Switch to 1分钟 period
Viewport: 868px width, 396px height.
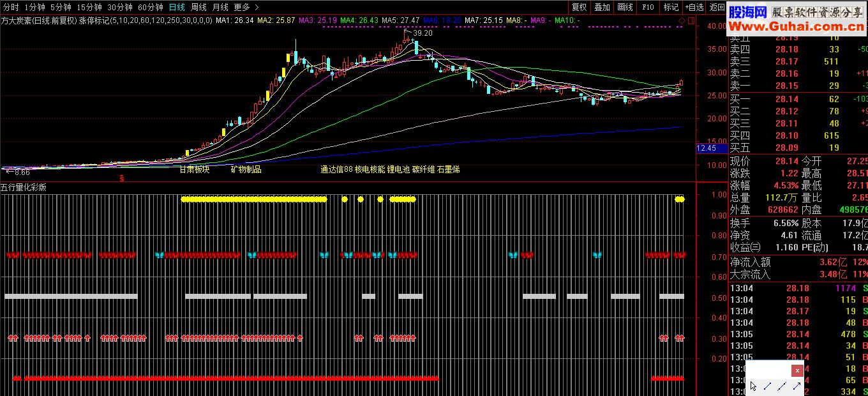(34, 7)
